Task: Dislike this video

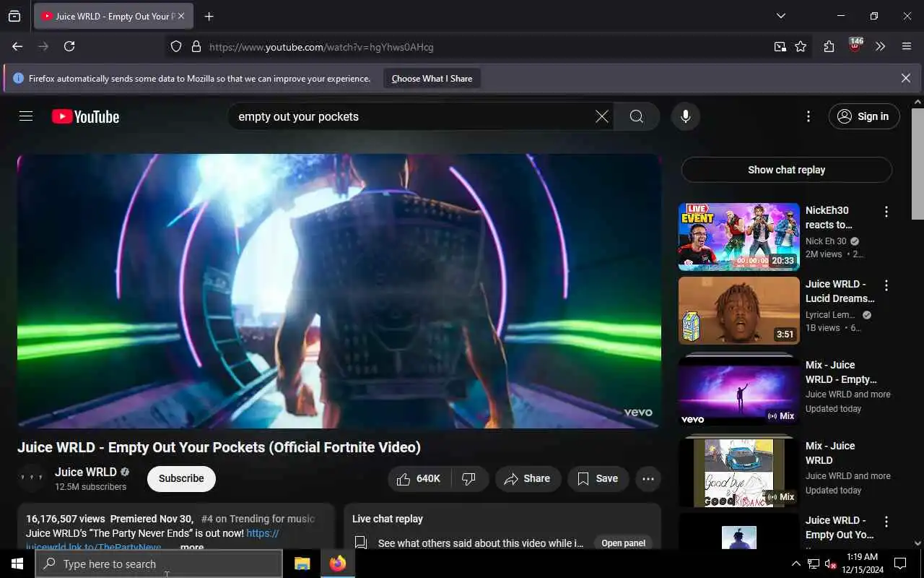Action: (470, 478)
